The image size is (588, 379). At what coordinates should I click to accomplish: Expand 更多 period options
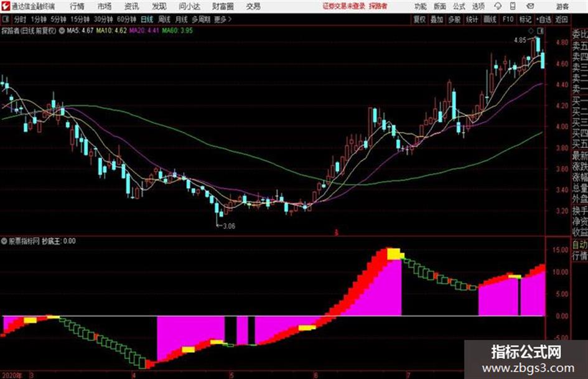(x=223, y=19)
